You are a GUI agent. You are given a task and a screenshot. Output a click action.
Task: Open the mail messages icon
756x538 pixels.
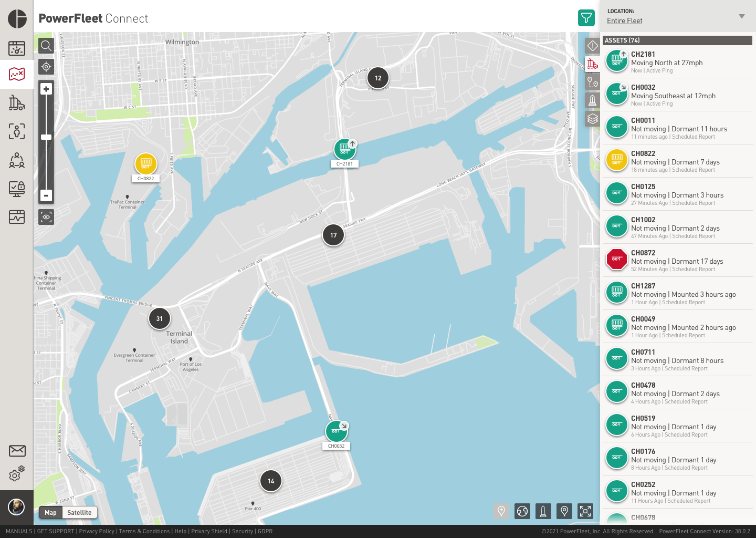(17, 451)
